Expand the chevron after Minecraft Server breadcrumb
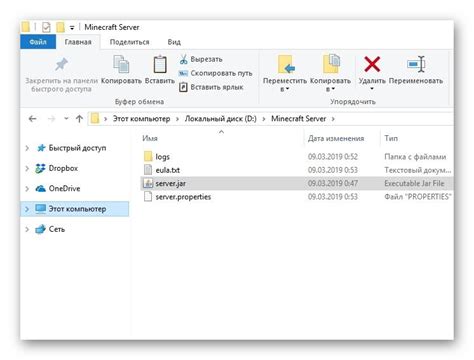The image size is (474, 360). pos(333,119)
